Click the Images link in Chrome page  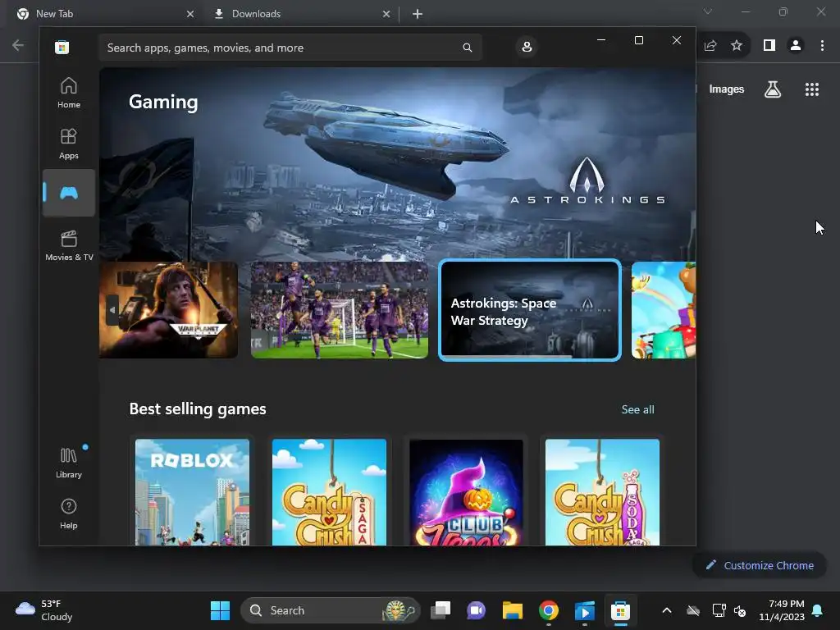pos(727,89)
